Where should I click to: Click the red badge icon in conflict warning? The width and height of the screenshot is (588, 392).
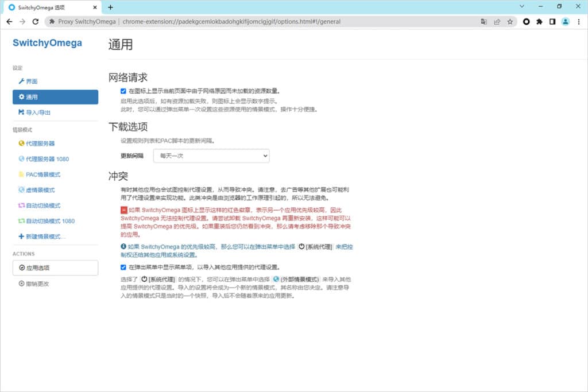point(124,210)
